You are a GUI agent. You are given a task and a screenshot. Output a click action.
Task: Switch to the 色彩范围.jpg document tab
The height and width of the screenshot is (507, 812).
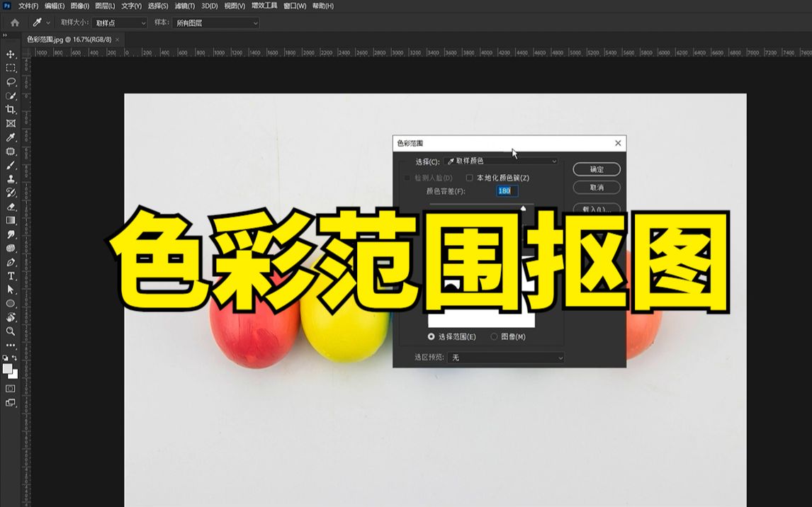pyautogui.click(x=69, y=40)
